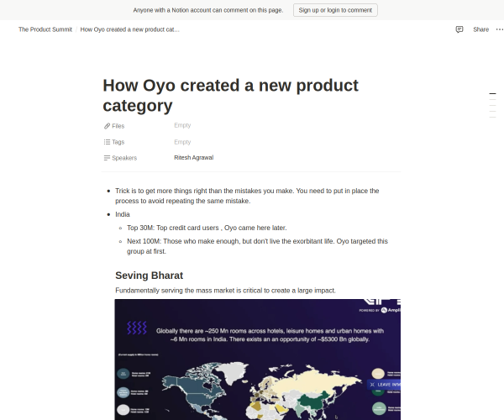Click the empty Tags value

tap(182, 142)
